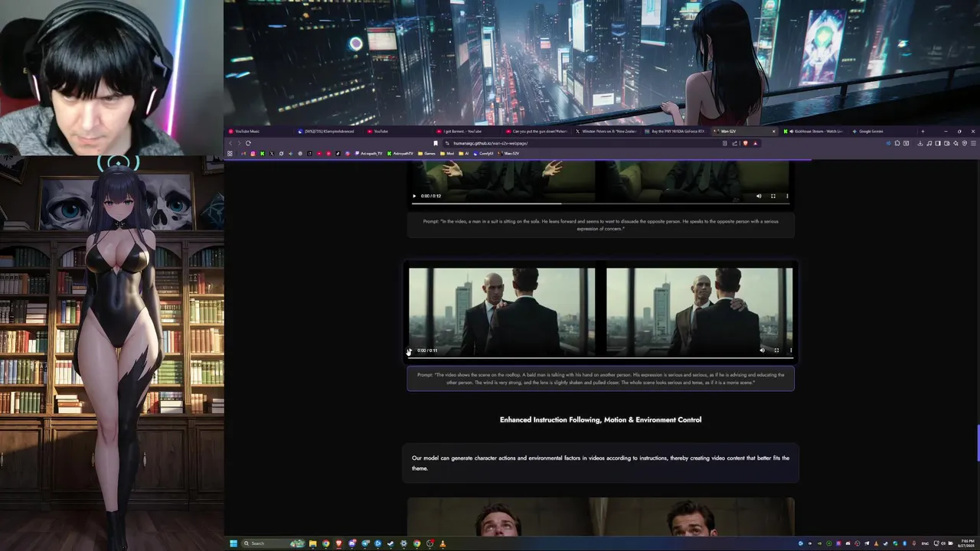The image size is (980, 551).
Task: Open File Explorer from the taskbar
Action: 312,543
